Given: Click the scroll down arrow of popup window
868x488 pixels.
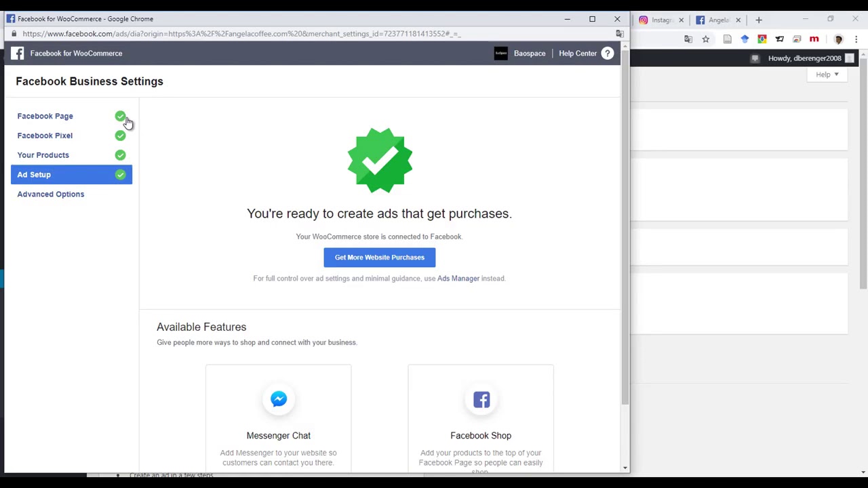Looking at the screenshot, I should click(x=625, y=468).
